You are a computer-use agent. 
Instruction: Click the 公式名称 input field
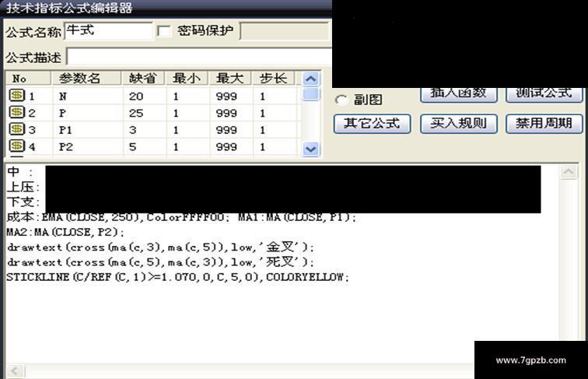coord(108,31)
